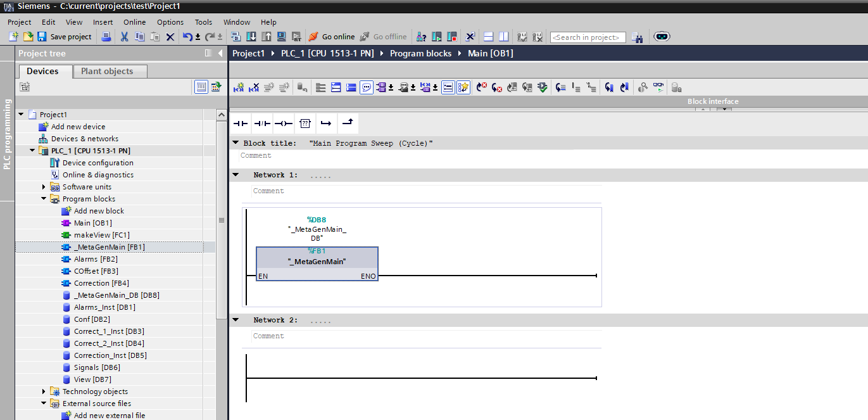Click the Undo arrow icon
Viewport: 868px width, 420px height.
click(x=187, y=37)
